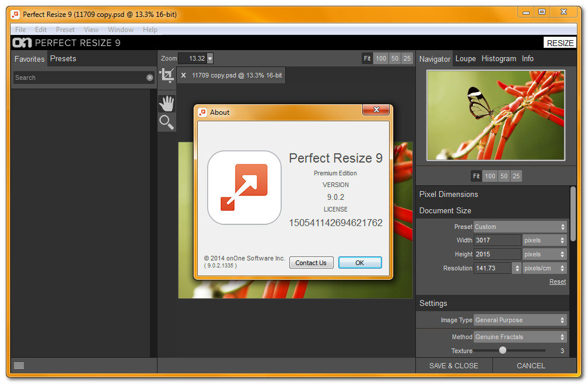Click OK in the About dialog

point(359,263)
